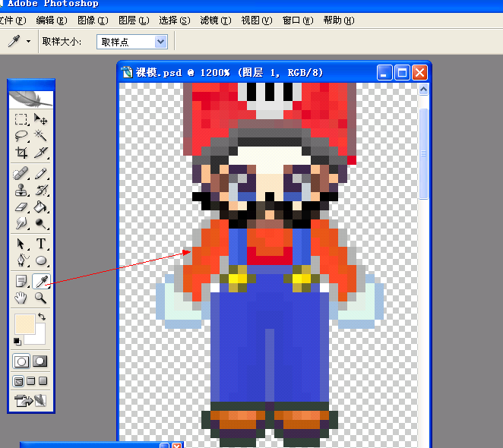Click the eyedropper icon in options bar

(x=14, y=41)
